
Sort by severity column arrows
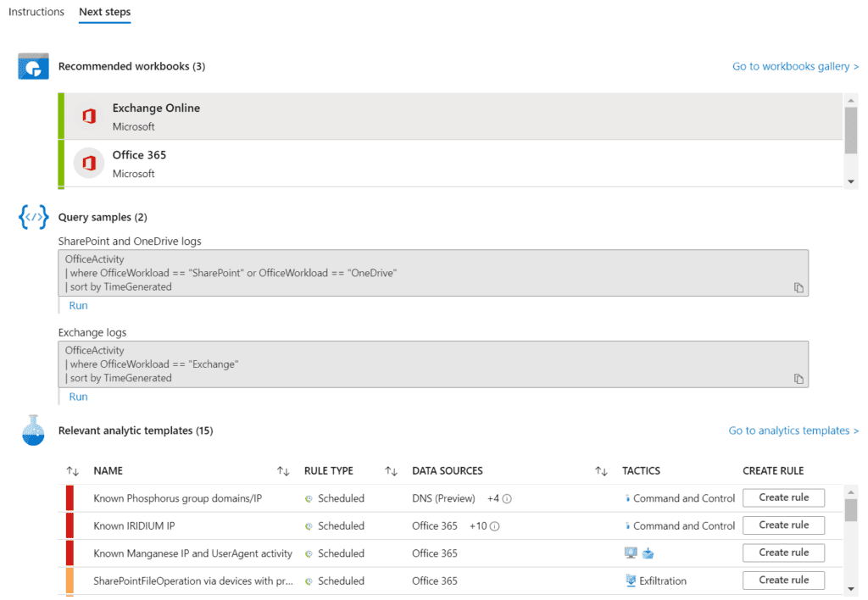tap(73, 471)
